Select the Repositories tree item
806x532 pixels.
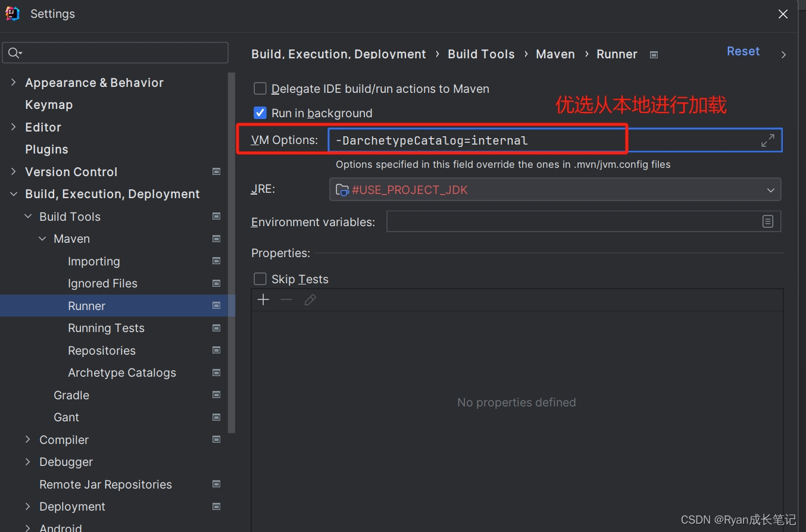(x=102, y=351)
